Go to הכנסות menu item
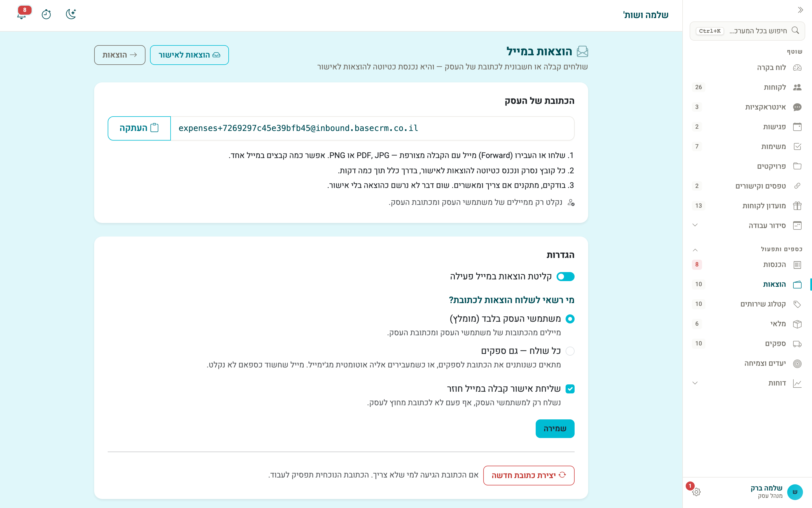 click(x=747, y=265)
